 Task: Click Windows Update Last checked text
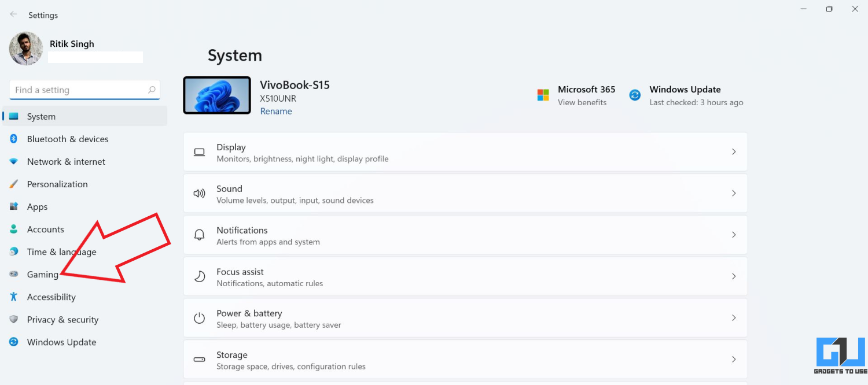[x=696, y=102]
